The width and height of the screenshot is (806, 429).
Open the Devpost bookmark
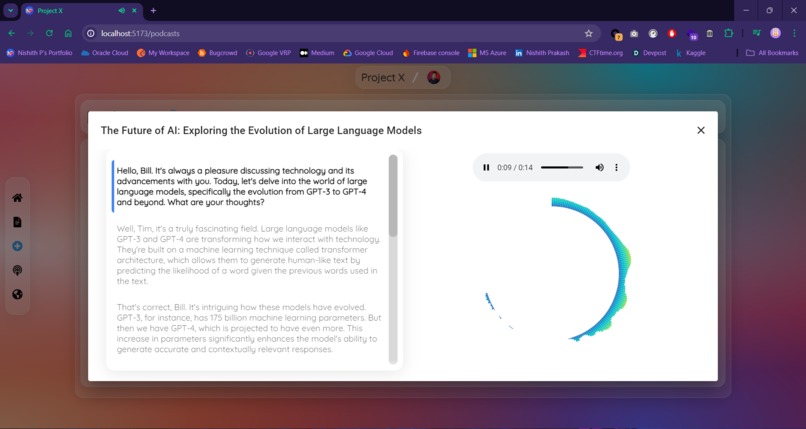[649, 53]
